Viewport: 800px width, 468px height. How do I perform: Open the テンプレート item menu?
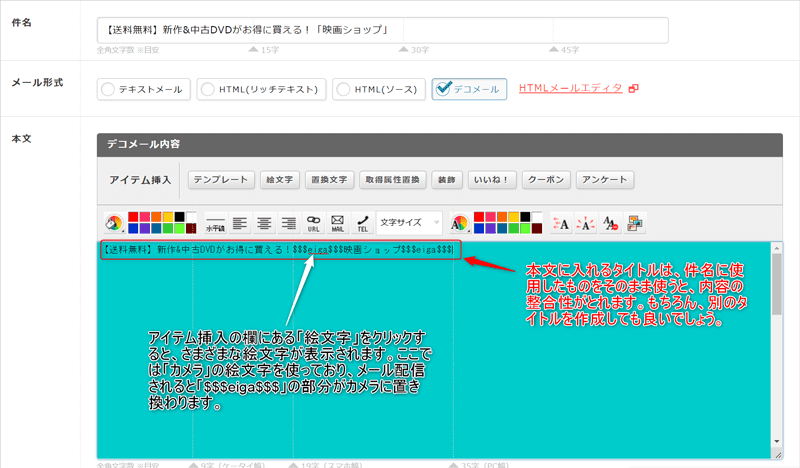point(220,180)
